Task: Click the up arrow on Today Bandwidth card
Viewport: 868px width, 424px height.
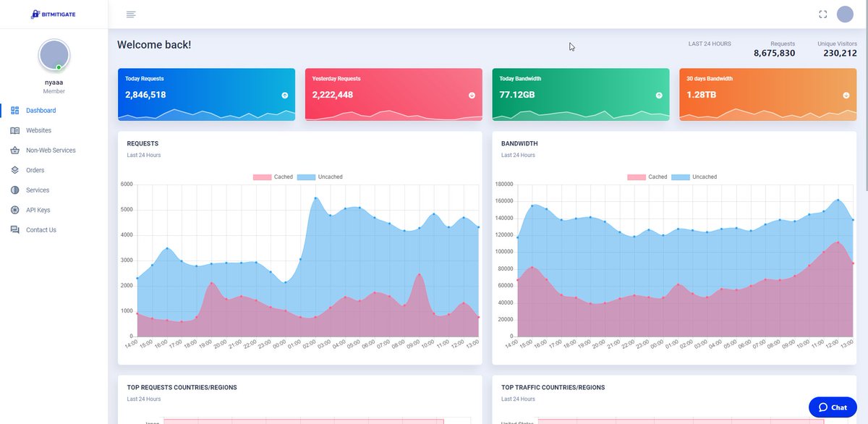Action: tap(659, 95)
